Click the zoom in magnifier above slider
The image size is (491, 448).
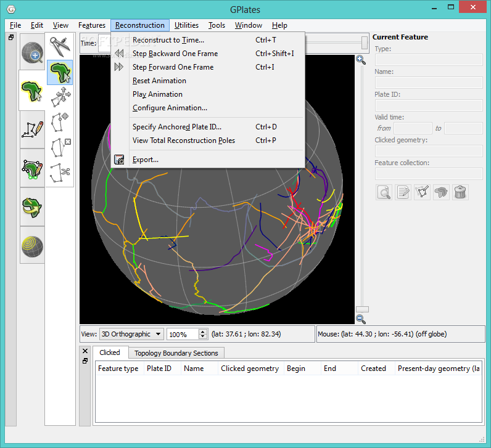pyautogui.click(x=361, y=60)
